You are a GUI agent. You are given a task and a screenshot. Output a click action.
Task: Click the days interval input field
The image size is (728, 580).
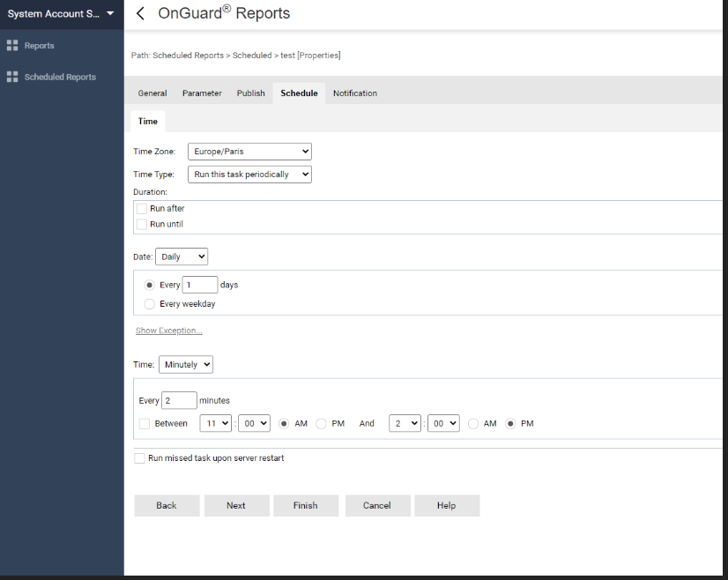tap(200, 285)
